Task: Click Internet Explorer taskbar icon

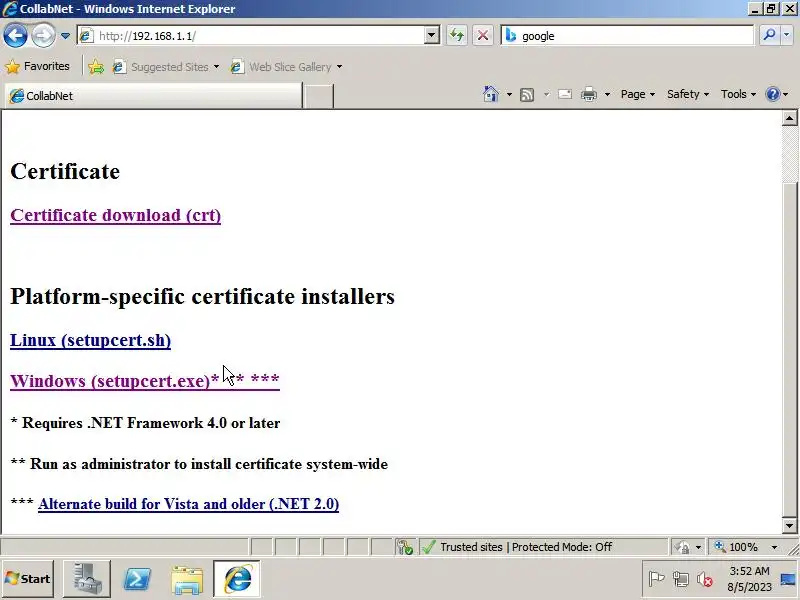Action: 237,579
